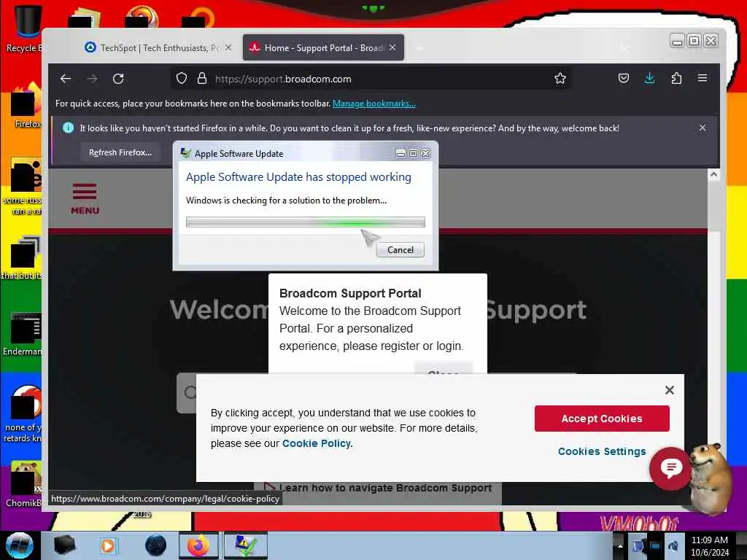The image size is (747, 560).
Task: Click Refresh Firefox... button
Action: click(120, 152)
